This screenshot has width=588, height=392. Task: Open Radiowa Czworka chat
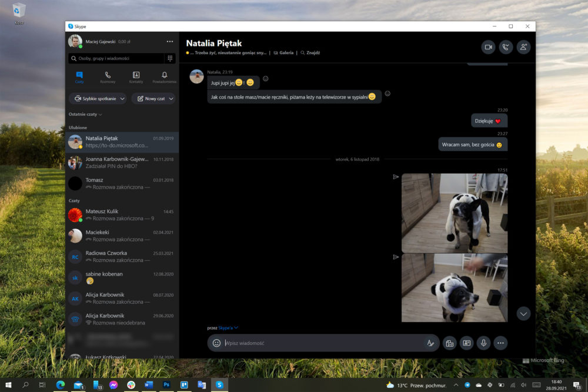point(122,257)
